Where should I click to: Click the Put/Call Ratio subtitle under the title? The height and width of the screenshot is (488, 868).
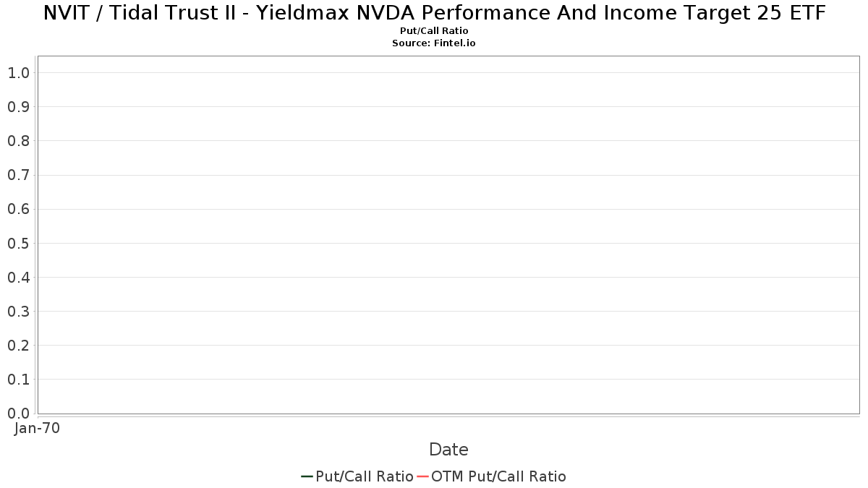(x=434, y=31)
